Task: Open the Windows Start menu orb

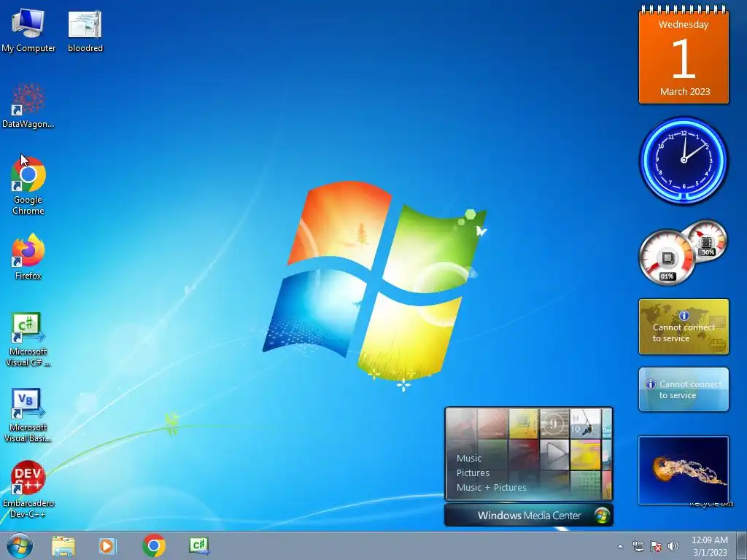Action: (x=20, y=545)
